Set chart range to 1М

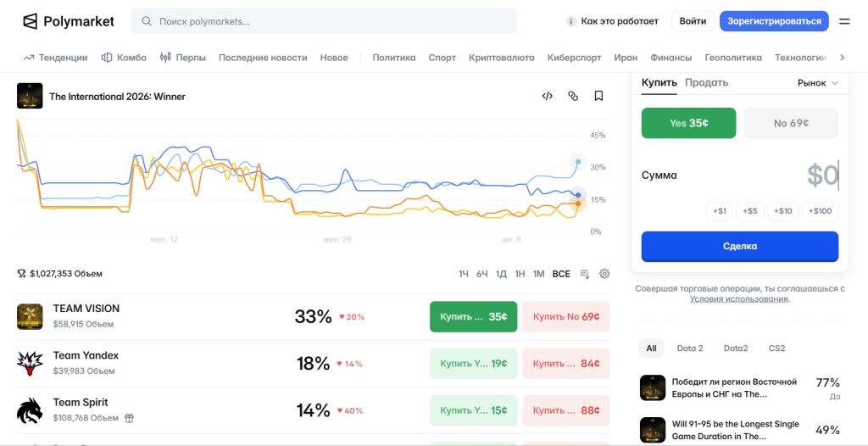click(538, 274)
